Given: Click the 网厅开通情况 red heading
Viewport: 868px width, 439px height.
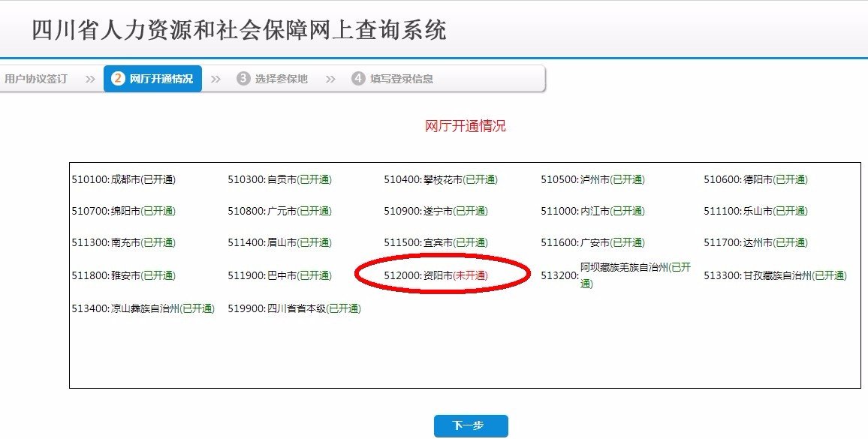Looking at the screenshot, I should pyautogui.click(x=464, y=125).
